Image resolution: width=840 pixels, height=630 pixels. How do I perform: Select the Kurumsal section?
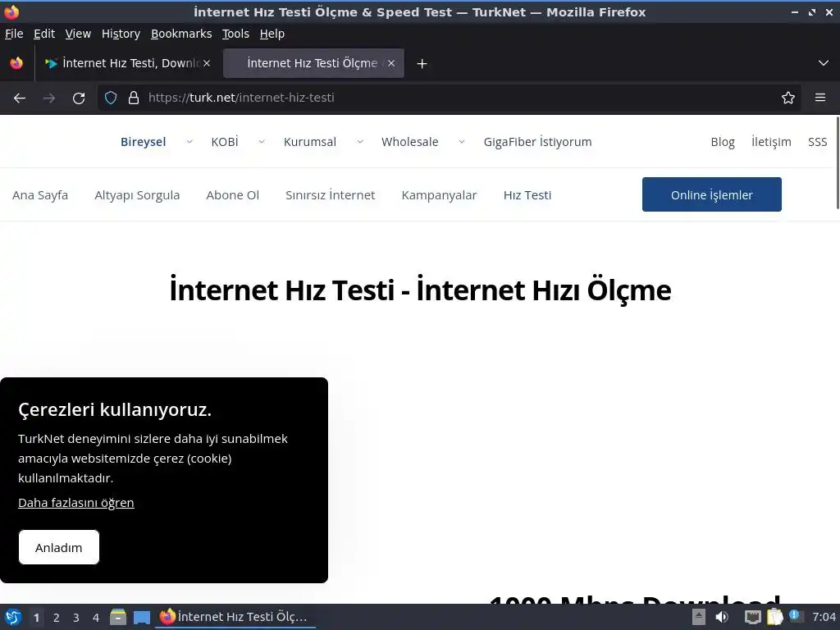(309, 142)
